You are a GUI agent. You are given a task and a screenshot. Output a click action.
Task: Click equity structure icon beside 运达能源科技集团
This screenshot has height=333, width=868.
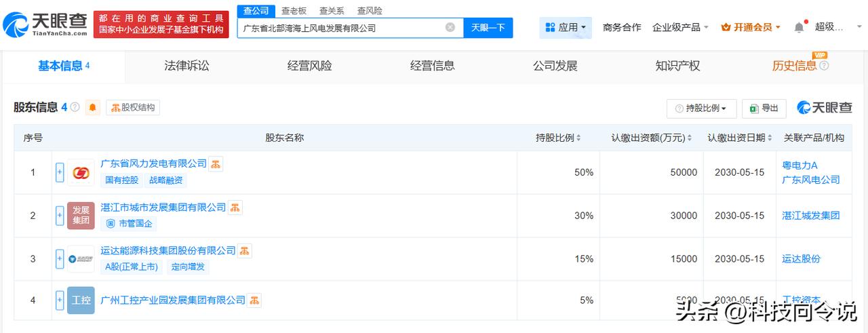pos(245,251)
